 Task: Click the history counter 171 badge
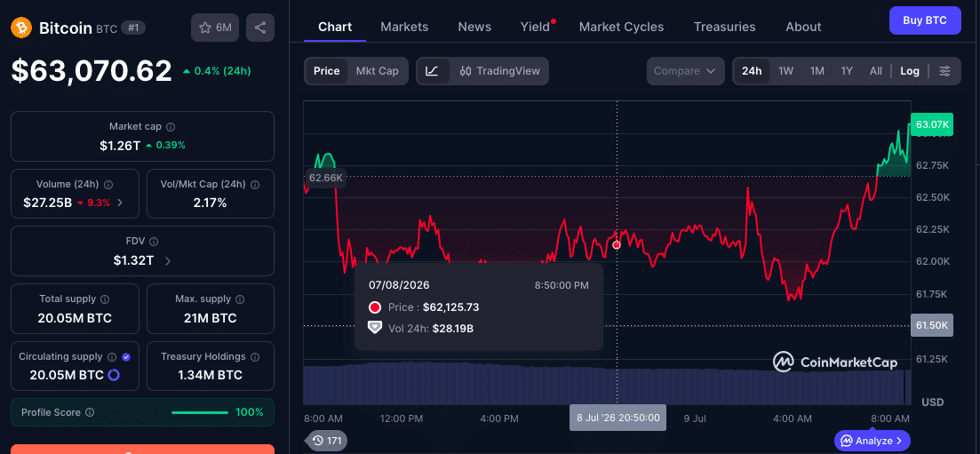tap(326, 441)
